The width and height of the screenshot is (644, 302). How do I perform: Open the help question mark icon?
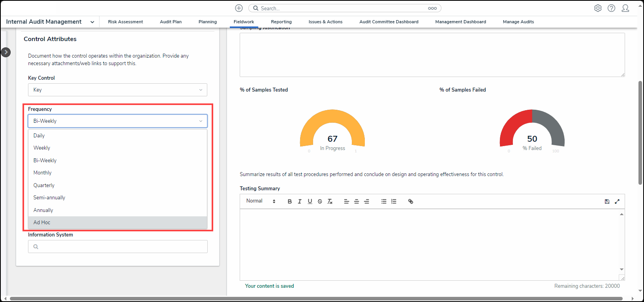click(x=611, y=8)
